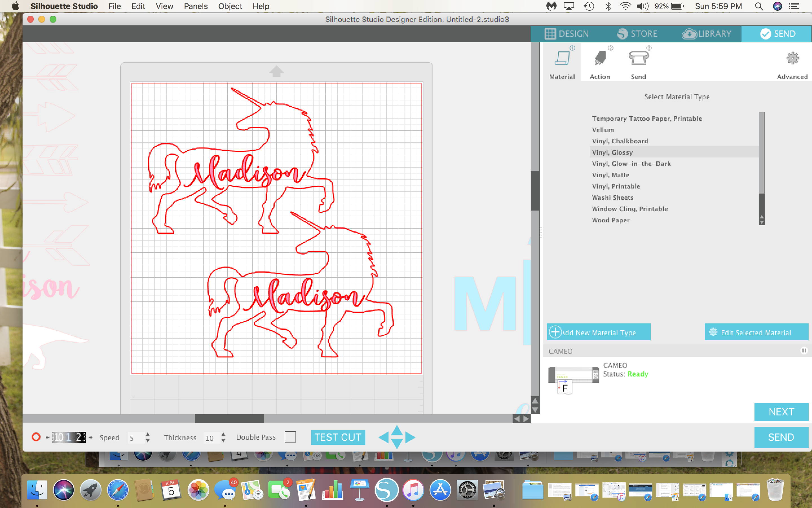Decrease blade depth with left arrow
This screenshot has width=812, height=508.
47,437
